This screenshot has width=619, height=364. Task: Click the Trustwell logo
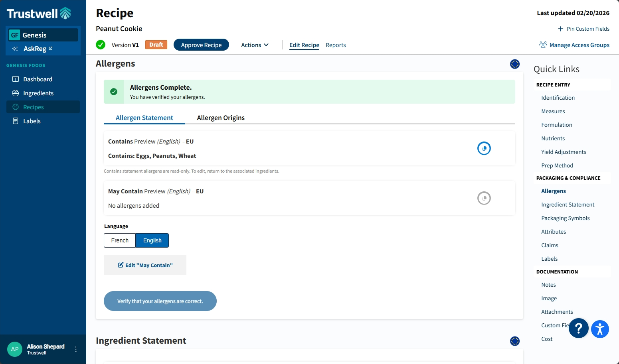pyautogui.click(x=39, y=14)
